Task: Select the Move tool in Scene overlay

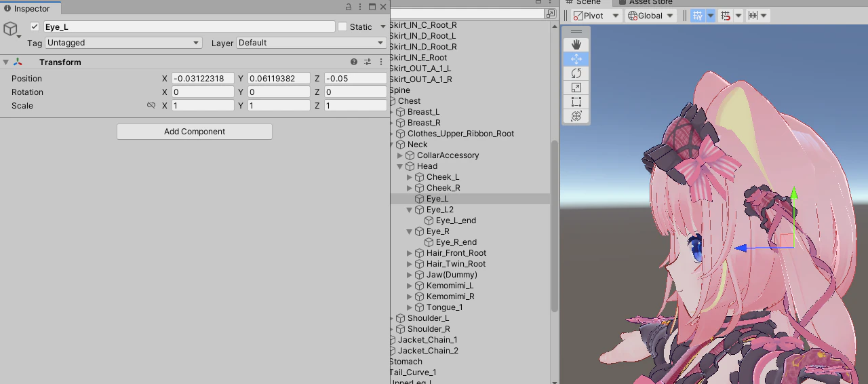Action: [576, 59]
